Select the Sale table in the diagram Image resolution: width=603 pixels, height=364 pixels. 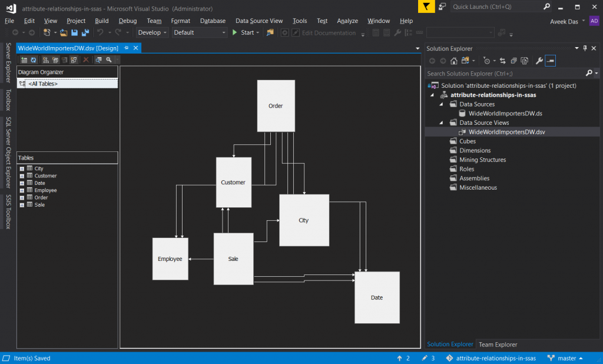point(233,259)
